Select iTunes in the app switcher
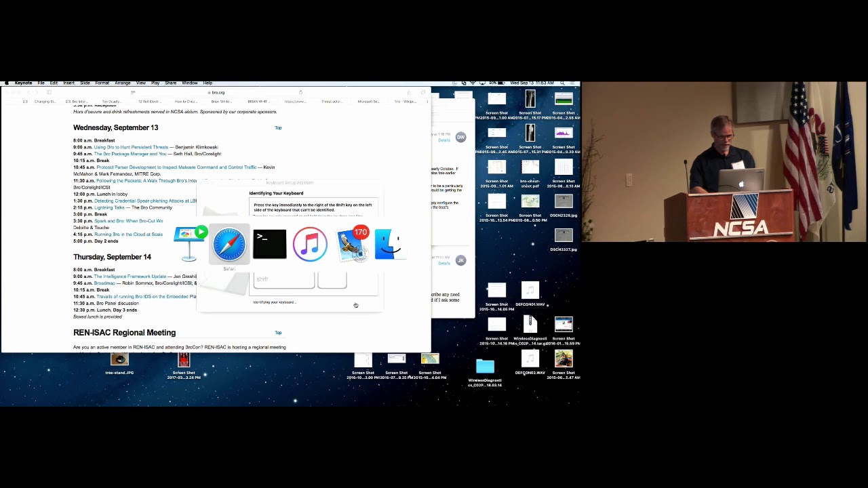Screen dimensions: 868x488 pyautogui.click(x=310, y=244)
